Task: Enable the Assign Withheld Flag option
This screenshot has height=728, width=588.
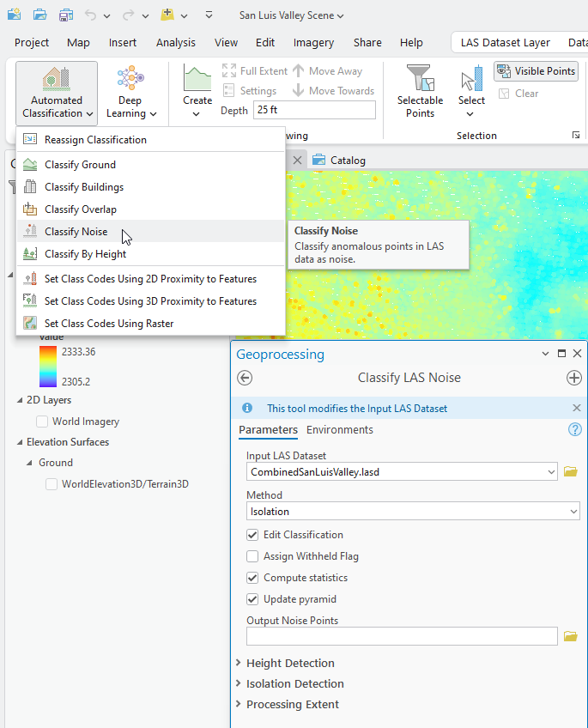Action: (x=252, y=556)
